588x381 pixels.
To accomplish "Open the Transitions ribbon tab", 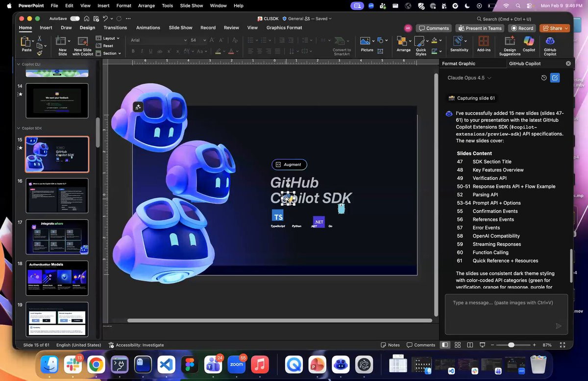I will [x=115, y=28].
